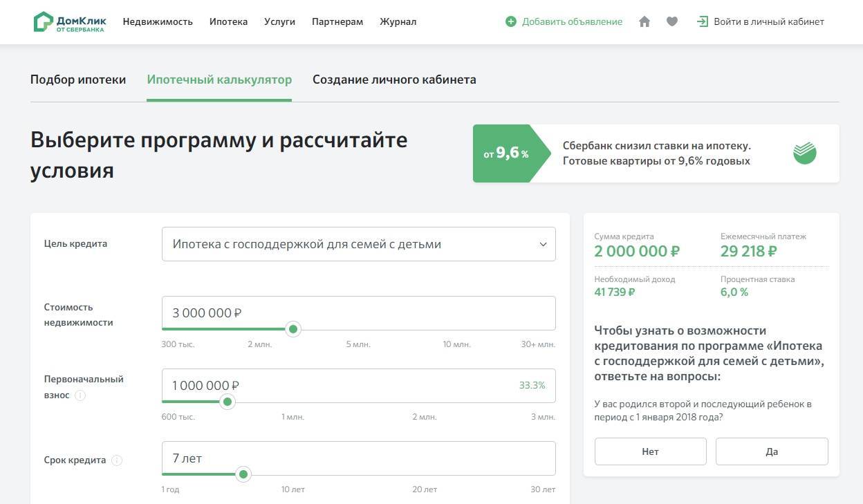Click the plus icon beside Добавить объявление
Viewport: 863px width, 504px height.
[x=511, y=21]
